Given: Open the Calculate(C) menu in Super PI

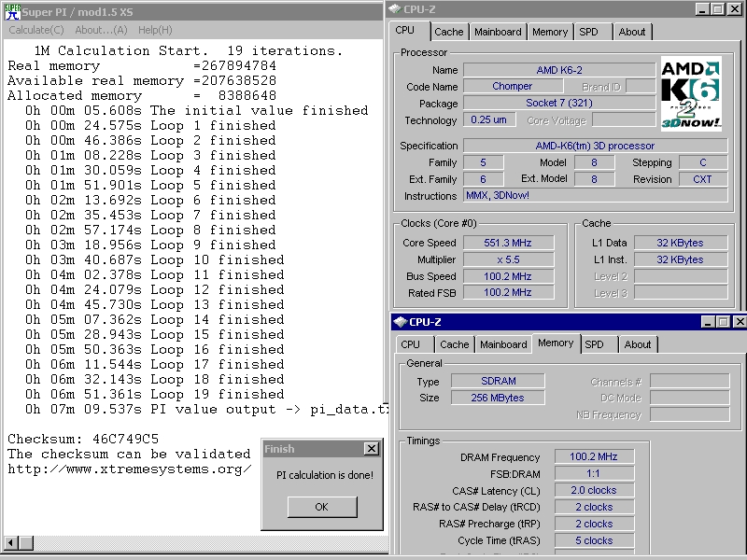Looking at the screenshot, I should (x=36, y=30).
